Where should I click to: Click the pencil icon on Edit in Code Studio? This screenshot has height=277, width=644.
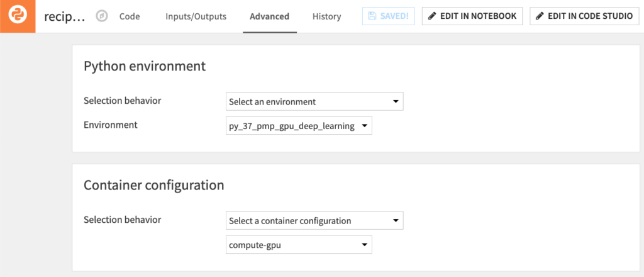click(x=540, y=16)
